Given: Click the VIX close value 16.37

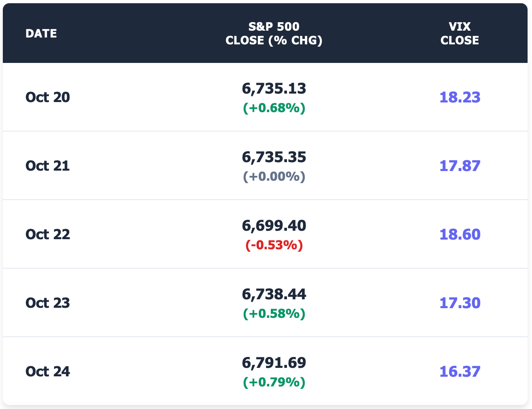Looking at the screenshot, I should pyautogui.click(x=460, y=371).
